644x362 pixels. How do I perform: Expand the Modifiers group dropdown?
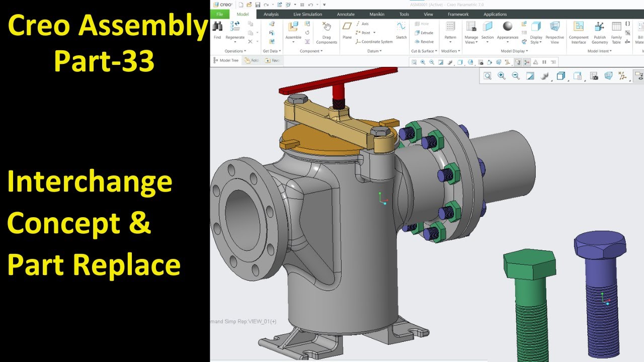(450, 51)
